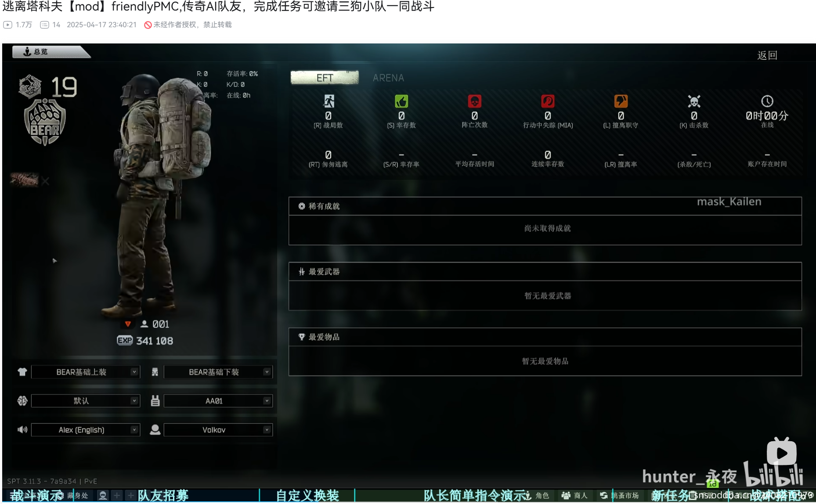Image resolution: width=816 pixels, height=504 pixels.
Task: Open the BEAR基础下装 dropdown
Action: [218, 372]
